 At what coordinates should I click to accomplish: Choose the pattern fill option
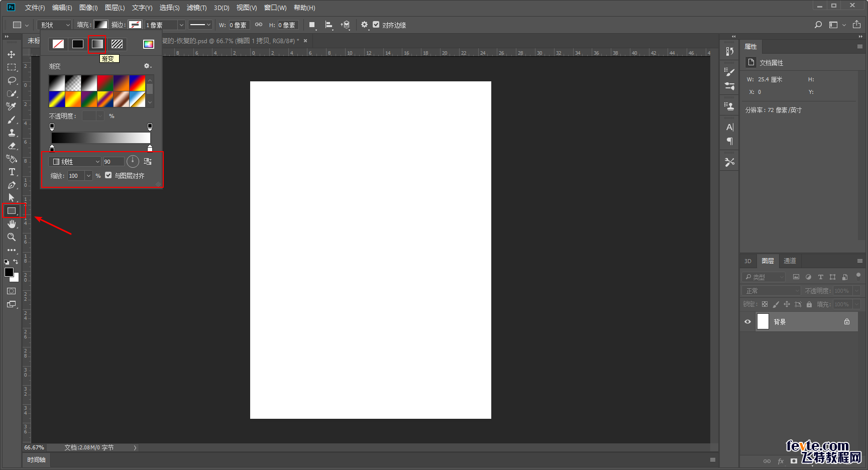pyautogui.click(x=117, y=44)
